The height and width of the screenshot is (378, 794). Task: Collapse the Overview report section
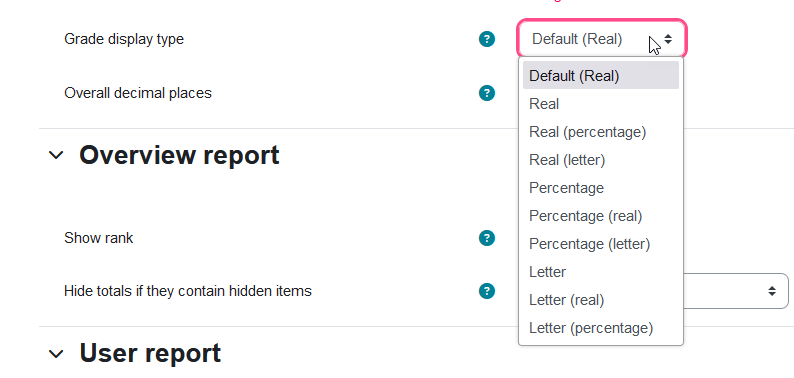click(x=56, y=155)
